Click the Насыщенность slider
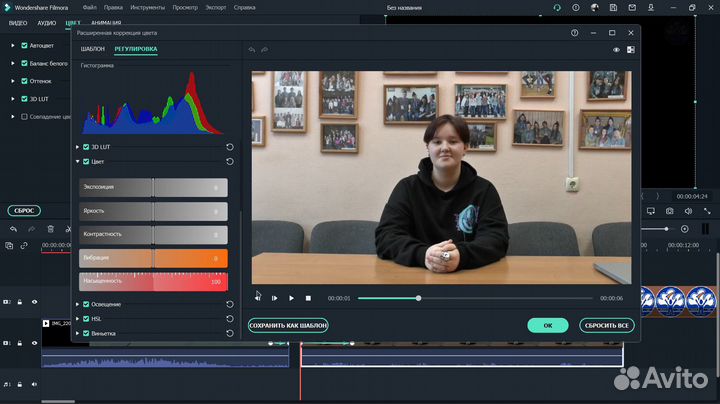This screenshot has width=720, height=404. coord(153,282)
